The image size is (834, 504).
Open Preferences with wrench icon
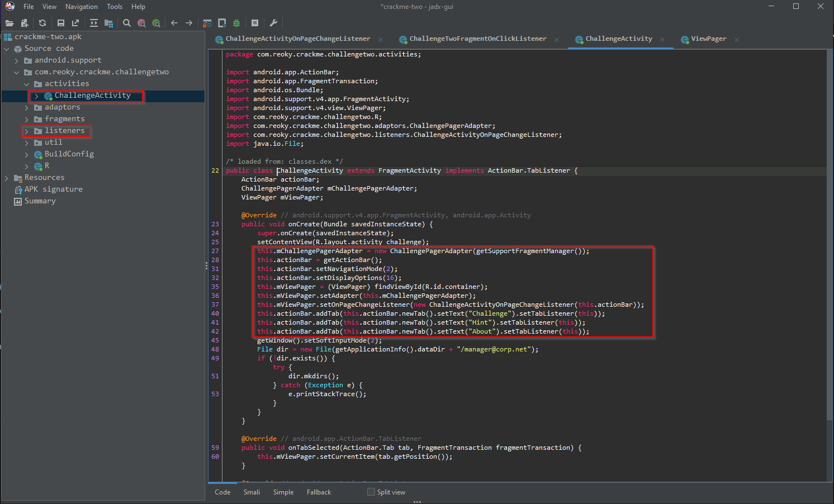point(273,23)
